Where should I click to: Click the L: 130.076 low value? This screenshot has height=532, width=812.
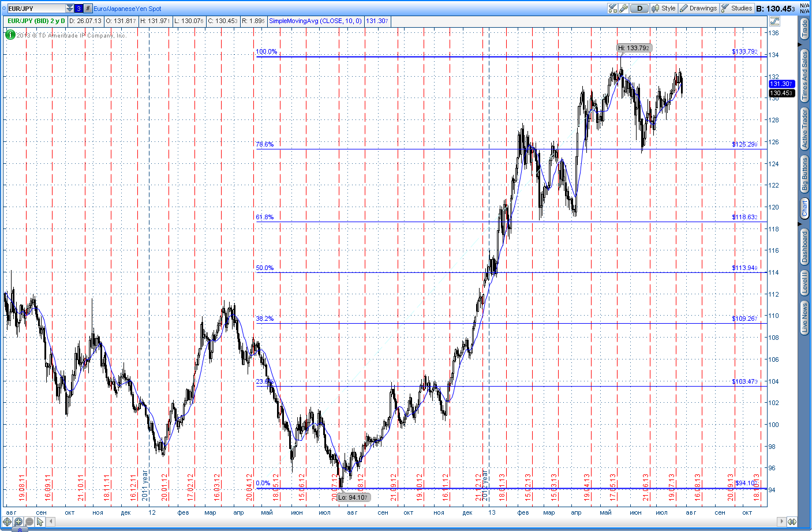click(x=189, y=21)
